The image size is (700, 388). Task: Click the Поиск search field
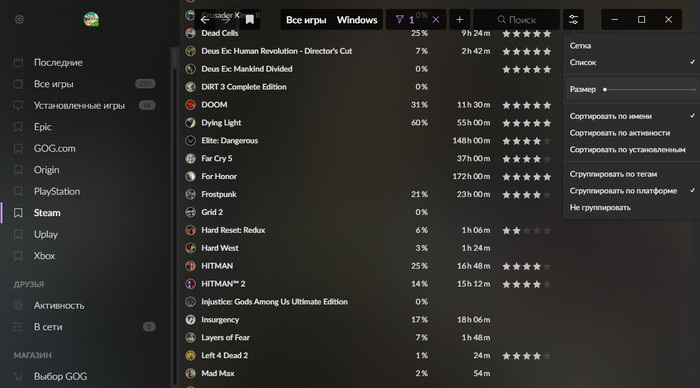pyautogui.click(x=517, y=20)
